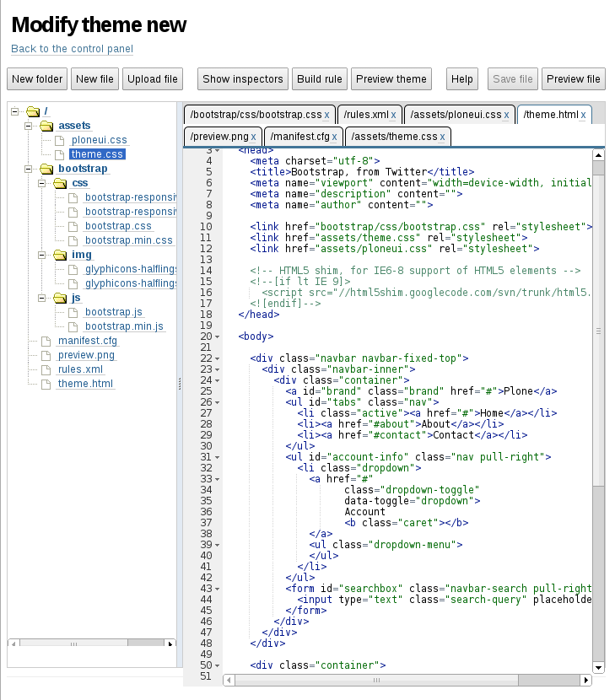Open rules.xml in the file tree
The width and height of the screenshot is (615, 700).
pyautogui.click(x=80, y=369)
